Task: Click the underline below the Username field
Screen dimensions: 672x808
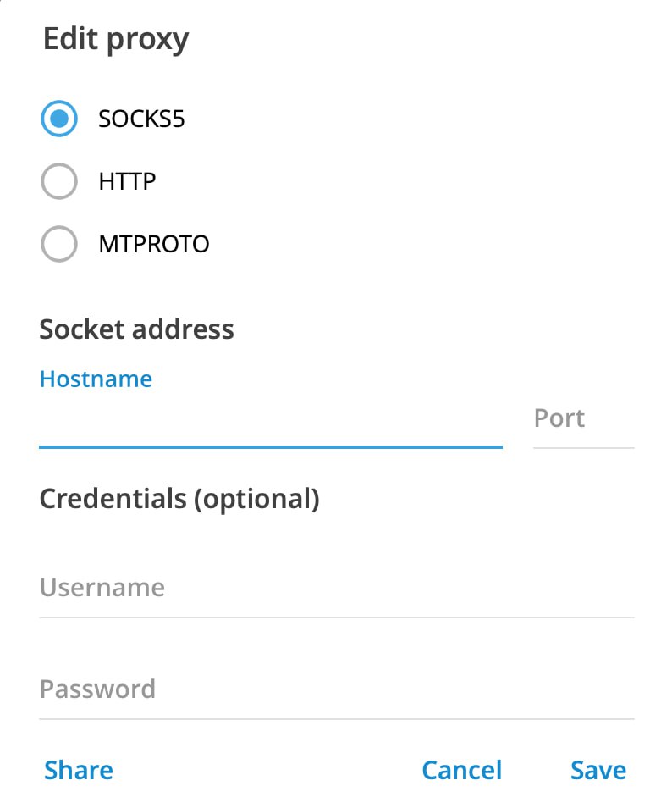Action: pos(336,617)
